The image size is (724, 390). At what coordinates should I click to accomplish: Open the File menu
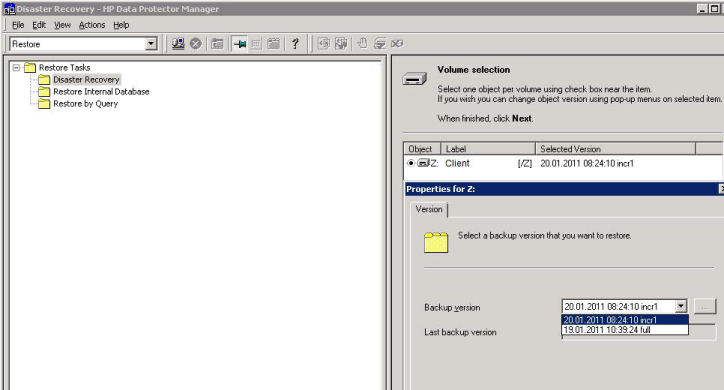click(x=18, y=25)
